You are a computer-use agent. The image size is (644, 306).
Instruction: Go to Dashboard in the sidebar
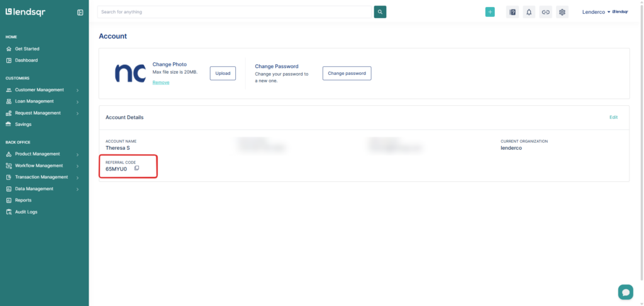(x=26, y=60)
